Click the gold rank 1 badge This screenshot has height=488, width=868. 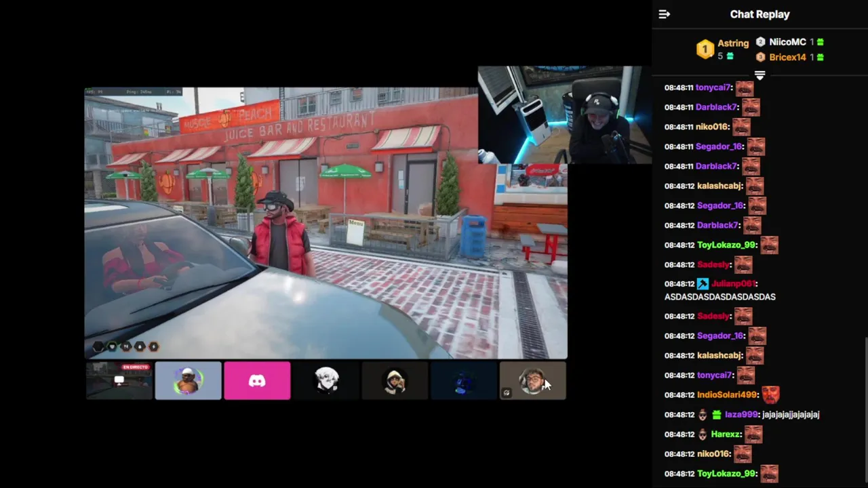[705, 49]
